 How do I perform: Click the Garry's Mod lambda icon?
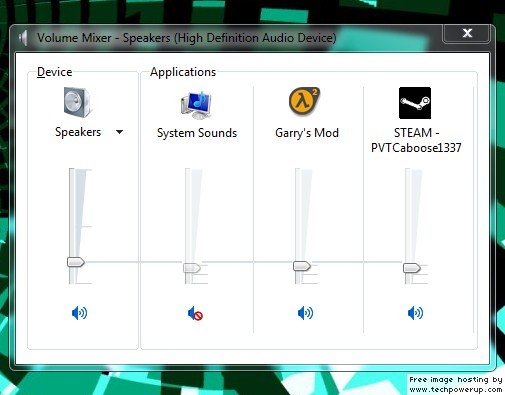(304, 101)
